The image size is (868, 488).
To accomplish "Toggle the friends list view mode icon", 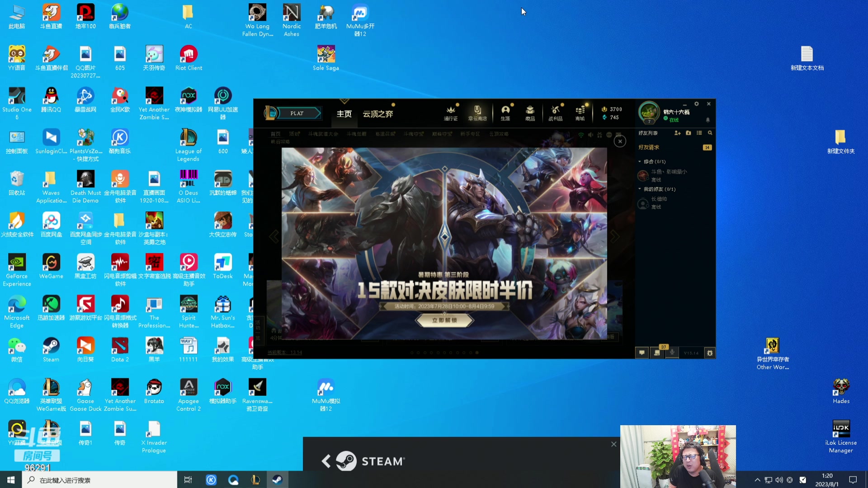I will coord(699,133).
